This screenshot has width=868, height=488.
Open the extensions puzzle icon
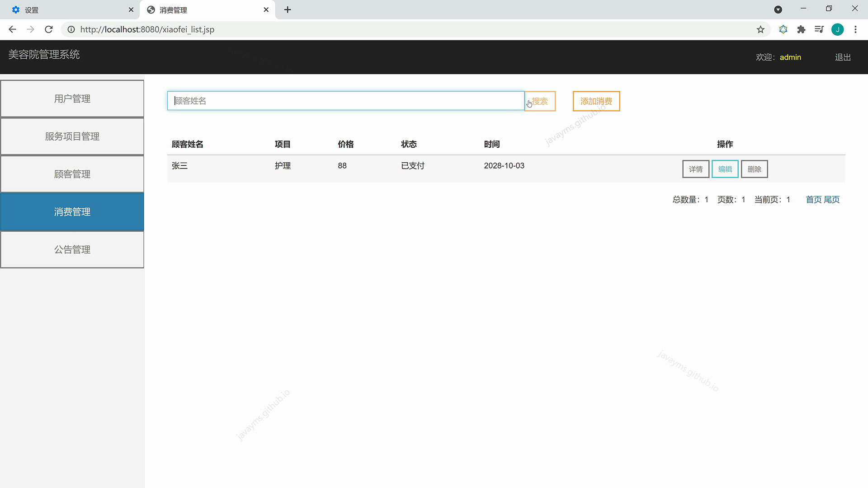tap(801, 29)
